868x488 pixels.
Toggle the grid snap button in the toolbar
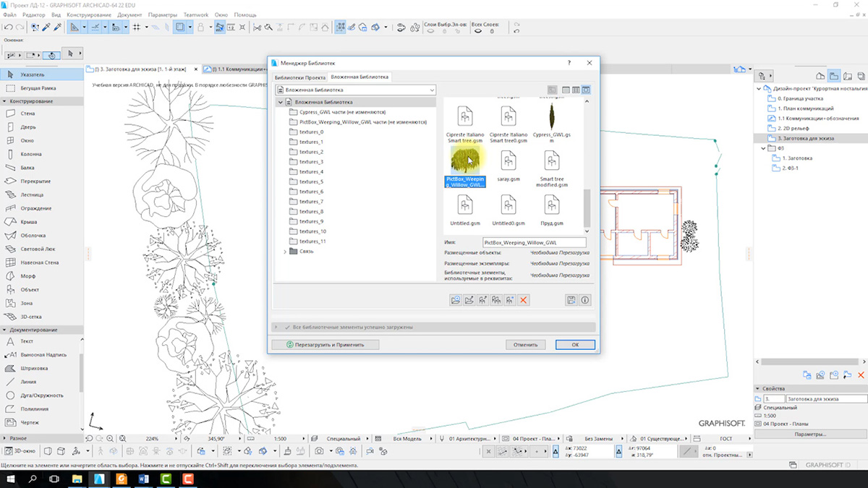pos(137,27)
